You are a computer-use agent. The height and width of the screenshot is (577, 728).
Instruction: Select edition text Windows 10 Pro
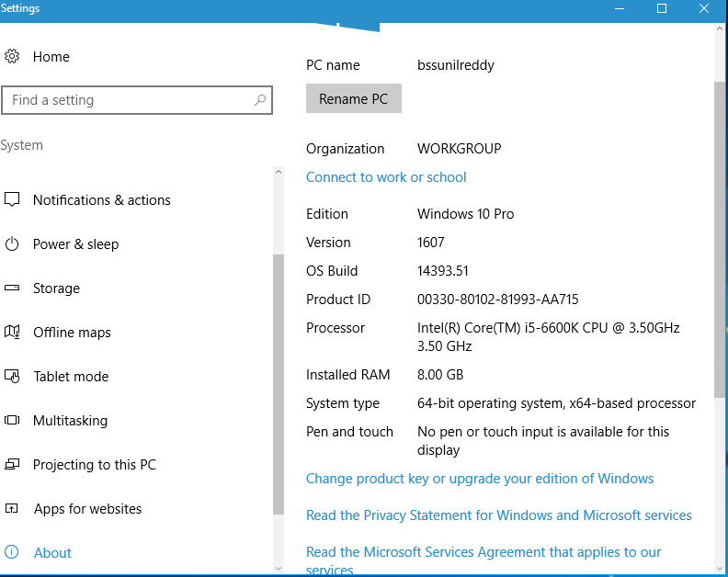tap(465, 214)
